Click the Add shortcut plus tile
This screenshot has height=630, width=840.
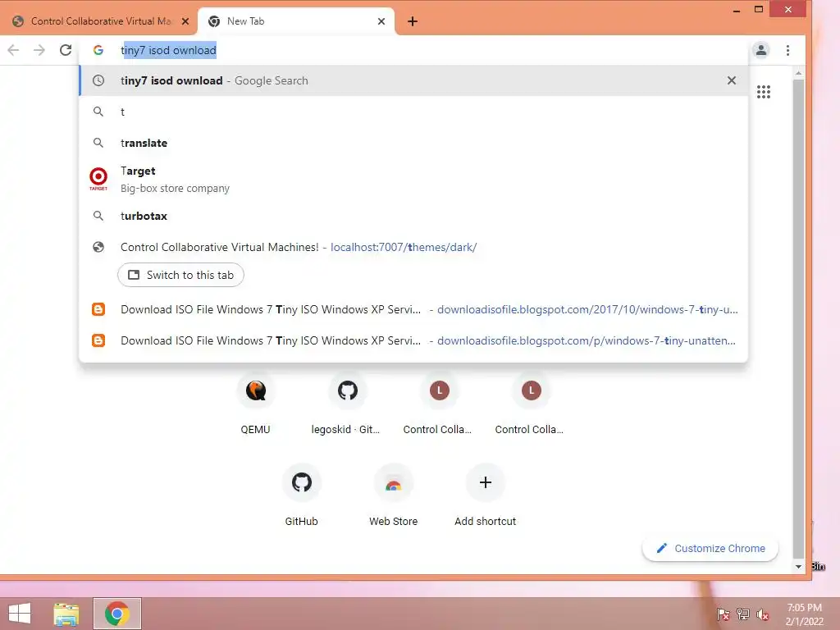coord(486,496)
